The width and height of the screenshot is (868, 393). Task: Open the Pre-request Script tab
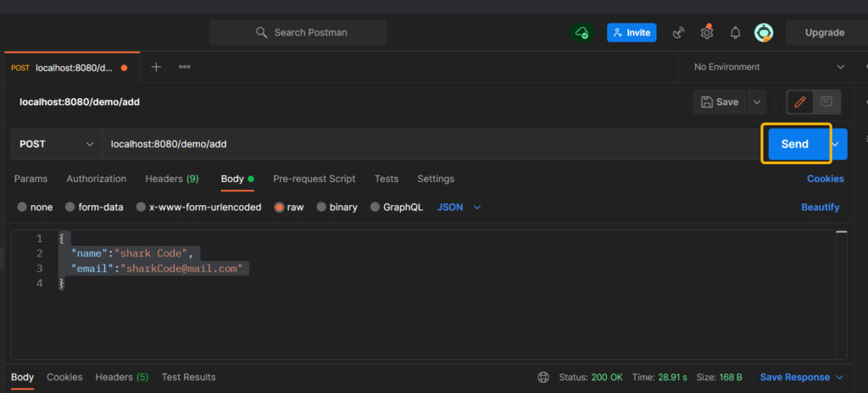click(314, 179)
